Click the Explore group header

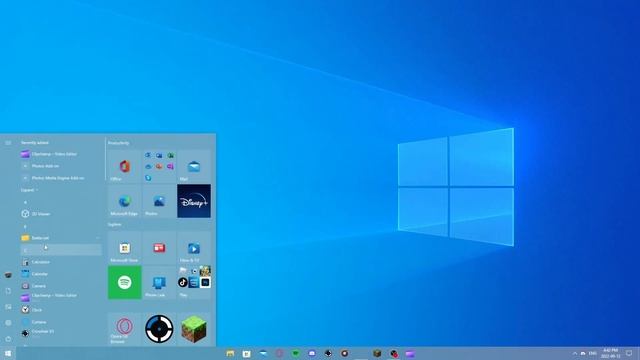(x=115, y=224)
